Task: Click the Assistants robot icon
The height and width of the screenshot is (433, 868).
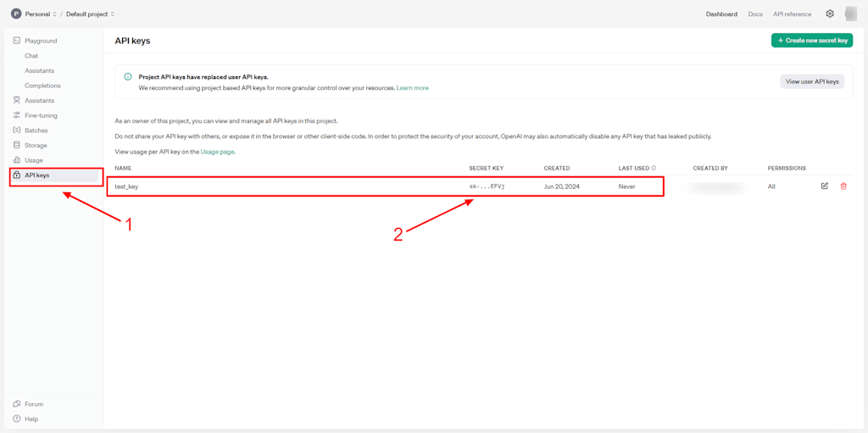Action: (x=17, y=101)
